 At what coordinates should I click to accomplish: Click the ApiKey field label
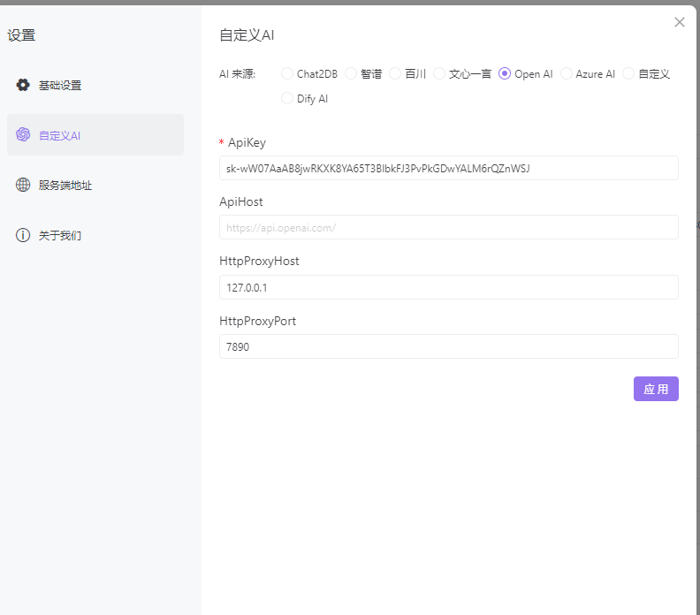coord(247,143)
